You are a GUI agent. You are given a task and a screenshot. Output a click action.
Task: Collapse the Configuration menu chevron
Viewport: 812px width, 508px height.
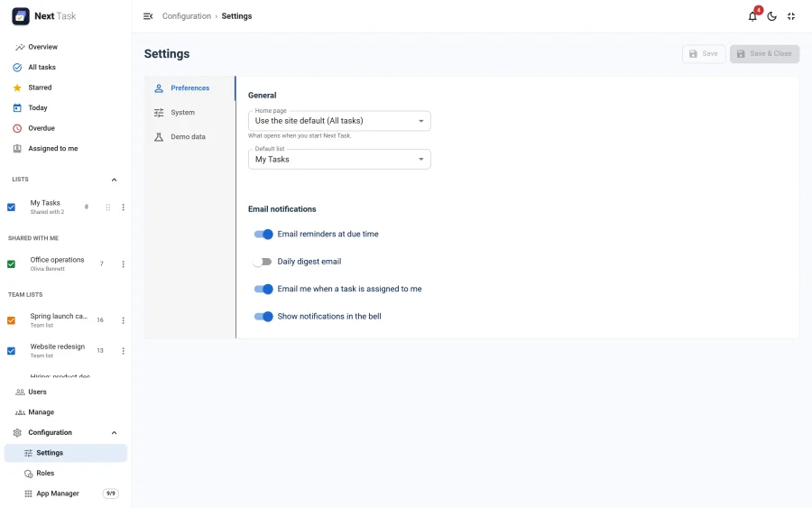114,433
